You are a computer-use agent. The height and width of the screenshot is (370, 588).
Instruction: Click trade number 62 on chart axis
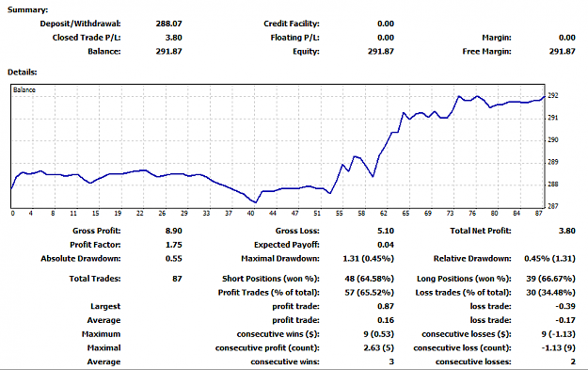point(383,213)
